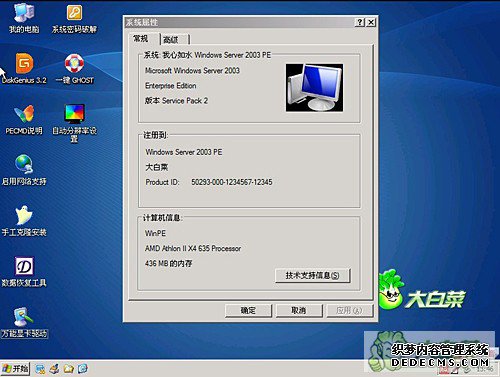Click the '436 MB 的内存' memory text
This screenshot has width=500, height=377.
(x=168, y=263)
